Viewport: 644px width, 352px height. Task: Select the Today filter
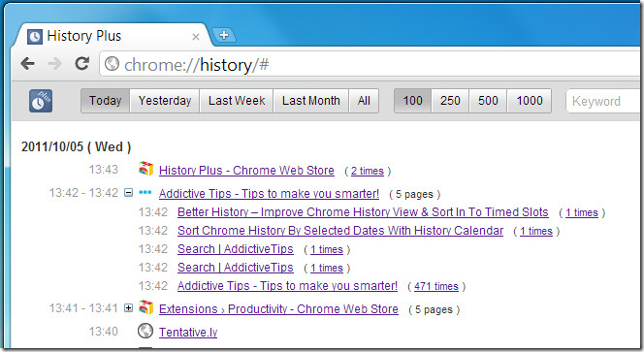tap(105, 101)
